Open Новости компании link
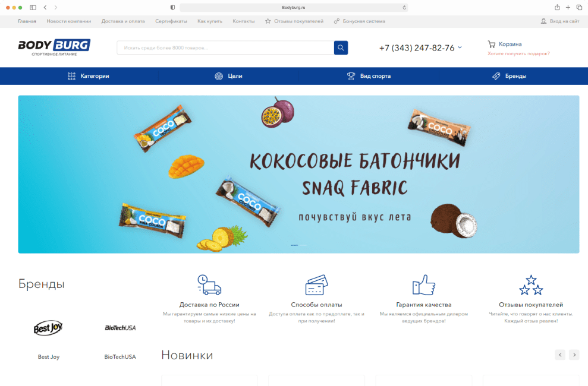 (68, 21)
